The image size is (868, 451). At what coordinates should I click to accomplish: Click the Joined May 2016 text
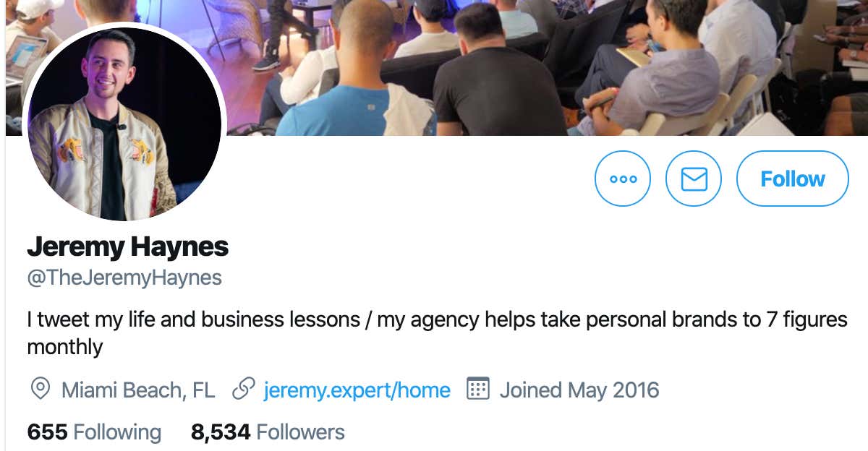[579, 390]
